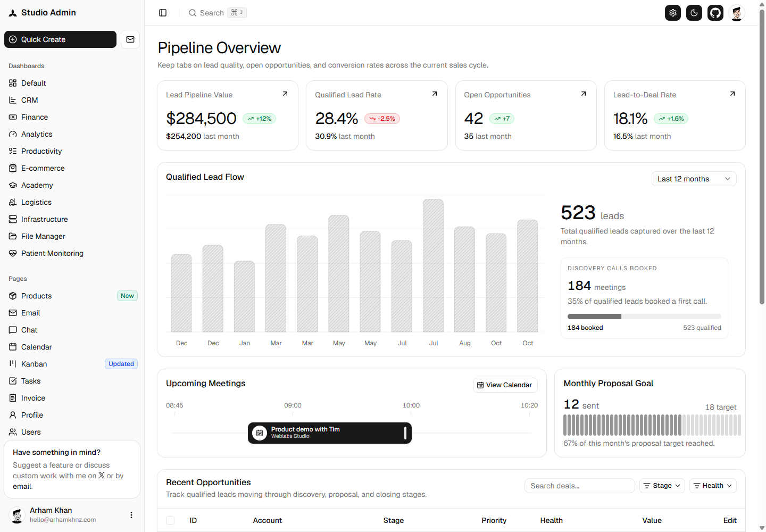Toggle the sidebar panel icon
Screen dimensions: 766x532
coord(163,13)
